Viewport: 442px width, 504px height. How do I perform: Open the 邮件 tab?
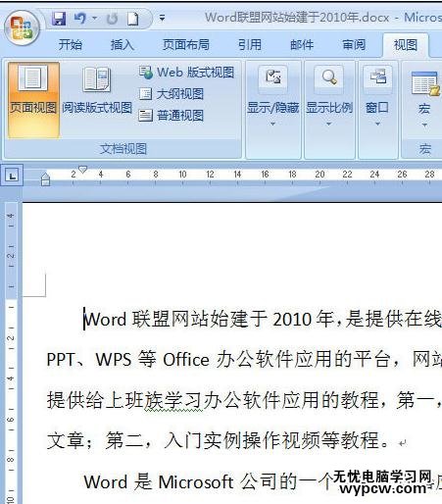(302, 44)
